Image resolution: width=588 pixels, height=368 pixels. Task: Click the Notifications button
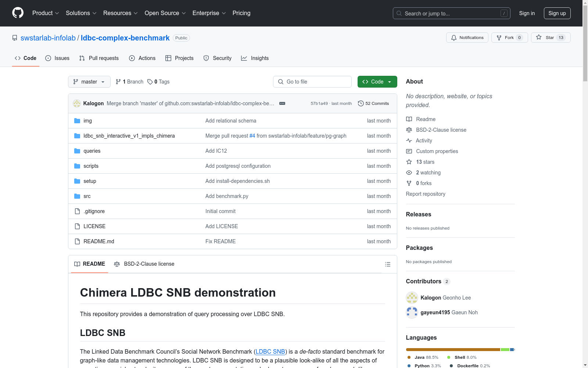click(467, 38)
